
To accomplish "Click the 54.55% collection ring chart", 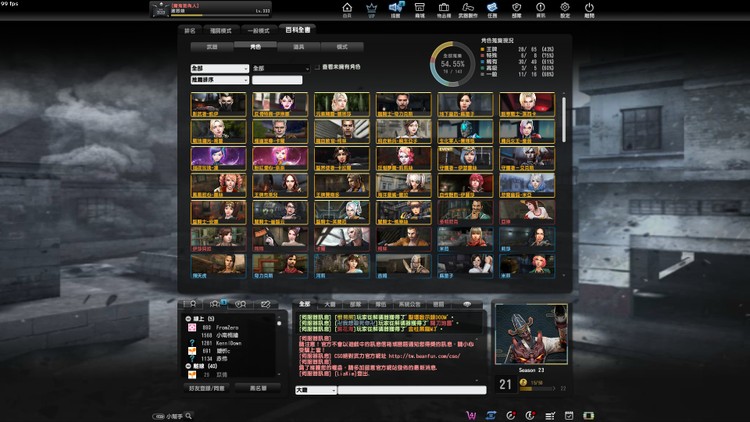I will [x=452, y=64].
